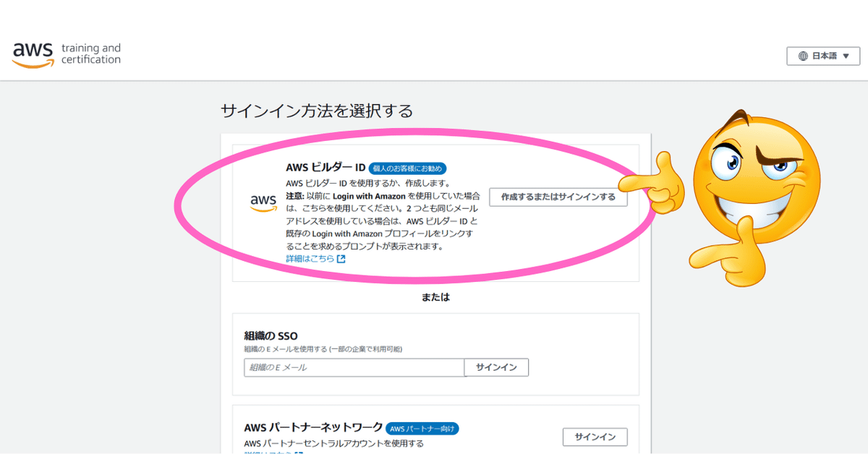
Task: Click the AWS training and certification logo
Action: click(67, 54)
